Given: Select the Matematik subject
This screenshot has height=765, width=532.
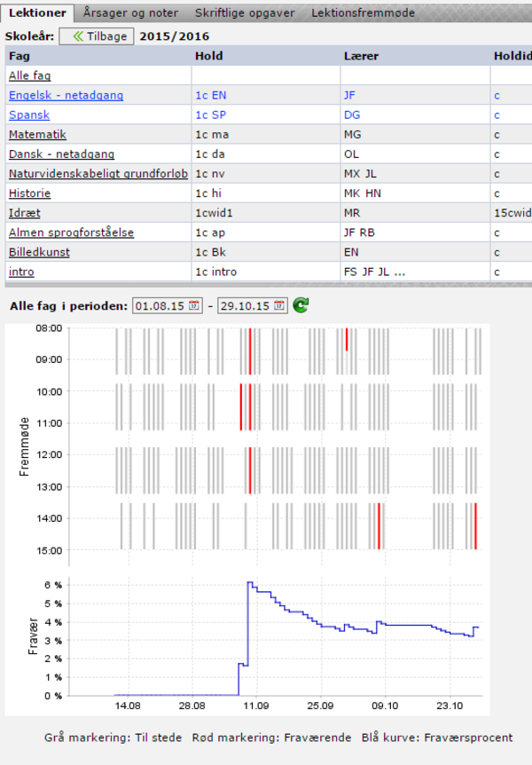Looking at the screenshot, I should pyautogui.click(x=37, y=135).
